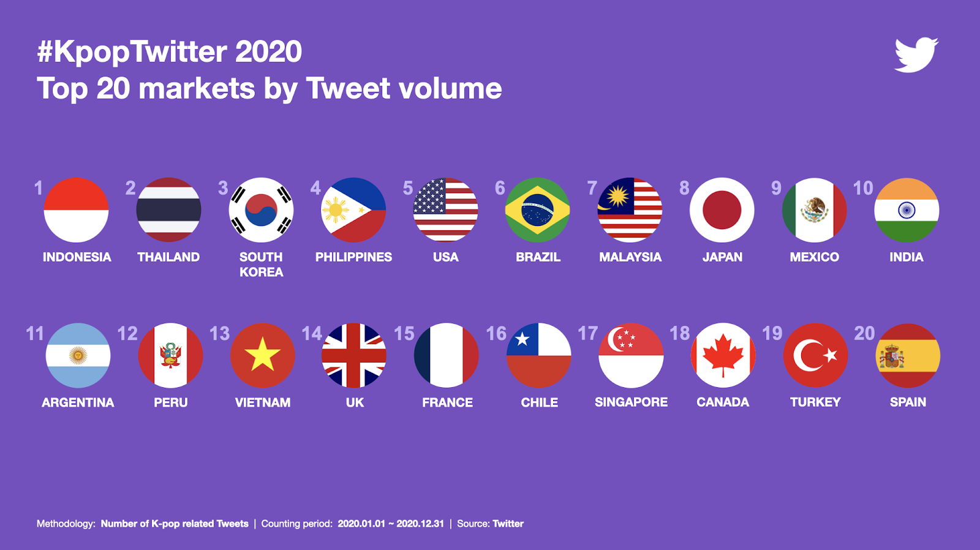Click the Source: Twitter footer text

coord(490,524)
